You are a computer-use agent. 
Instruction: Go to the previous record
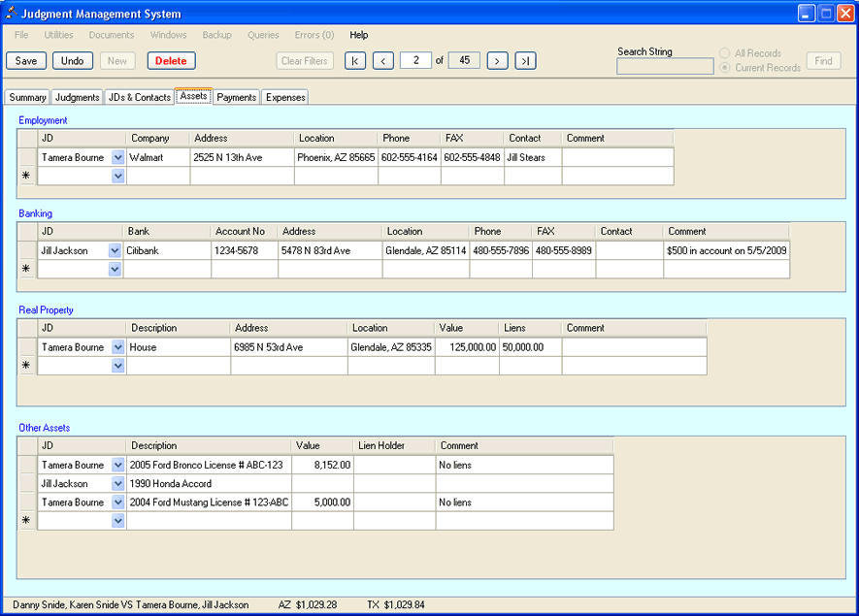click(383, 61)
